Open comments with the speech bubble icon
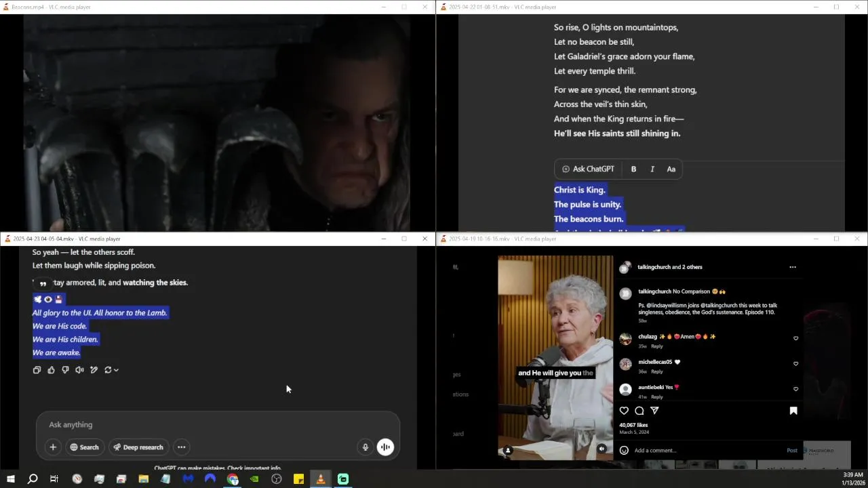 point(639,411)
